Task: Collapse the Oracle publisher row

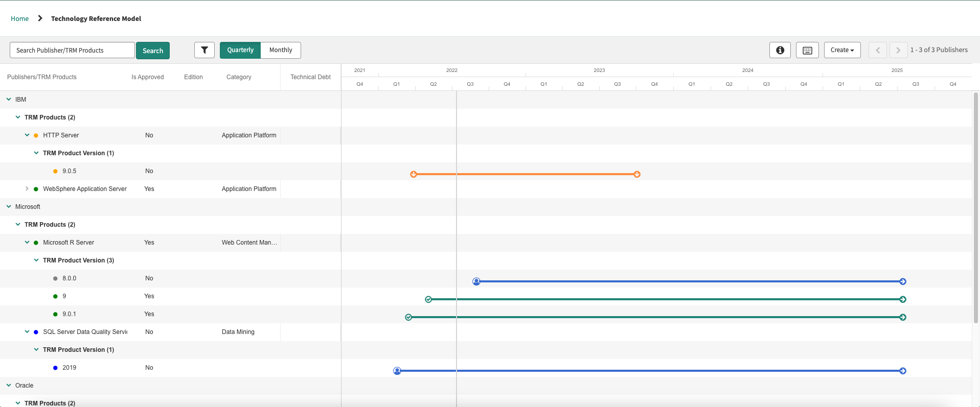Action: point(9,385)
